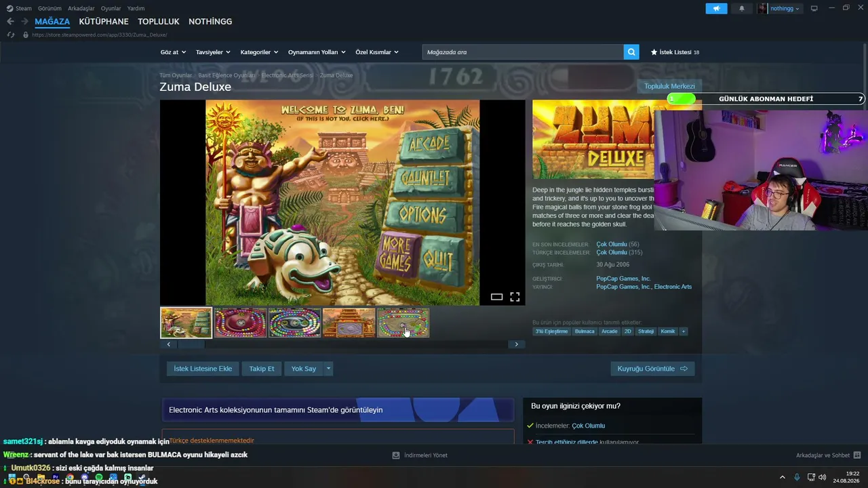
Task: Select the first screenshot thumbnail with frog
Action: (186, 323)
